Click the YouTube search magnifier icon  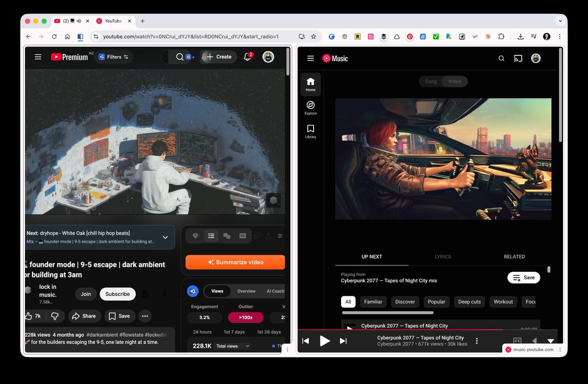coord(179,57)
